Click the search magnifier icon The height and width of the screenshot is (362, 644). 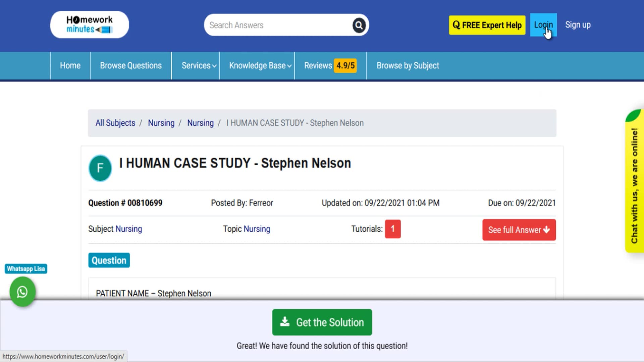(358, 25)
